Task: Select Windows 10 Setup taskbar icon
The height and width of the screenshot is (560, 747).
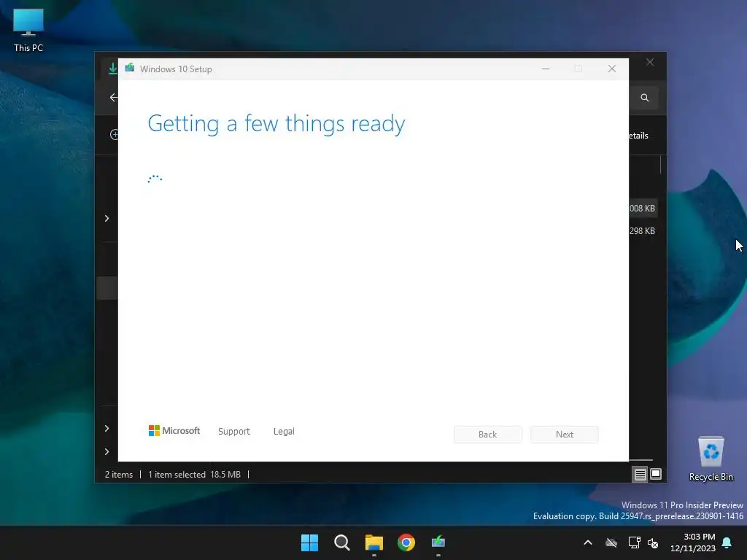Action: 438,542
